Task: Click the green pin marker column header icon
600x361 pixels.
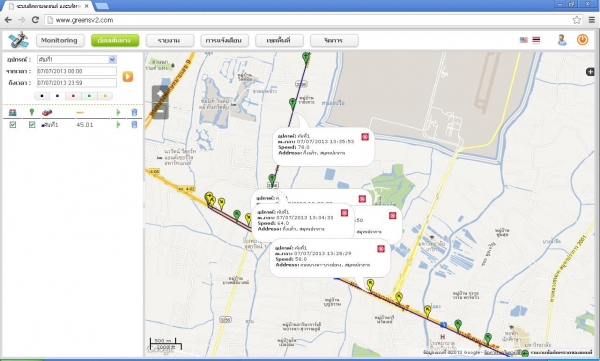Action: 32,112
